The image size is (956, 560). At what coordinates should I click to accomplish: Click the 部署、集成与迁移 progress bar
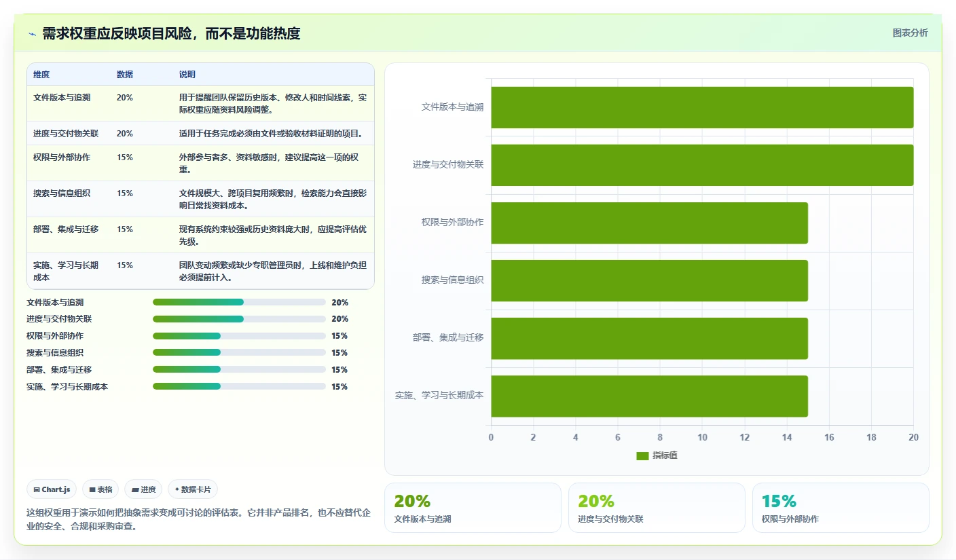[239, 370]
